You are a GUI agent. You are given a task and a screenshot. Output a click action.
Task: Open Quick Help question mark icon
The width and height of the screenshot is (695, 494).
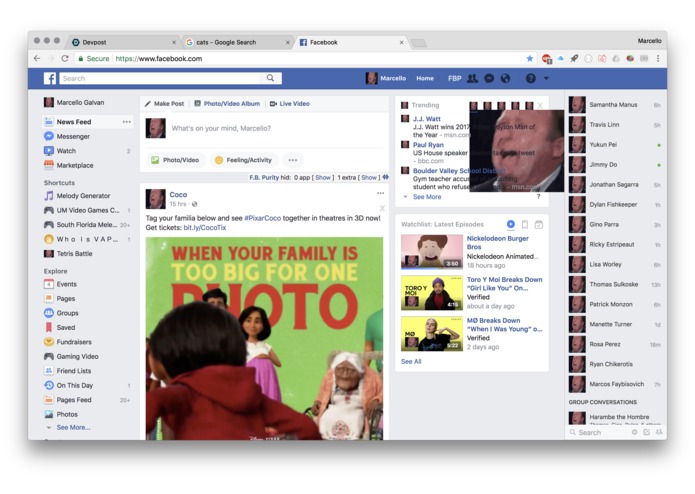pyautogui.click(x=531, y=78)
